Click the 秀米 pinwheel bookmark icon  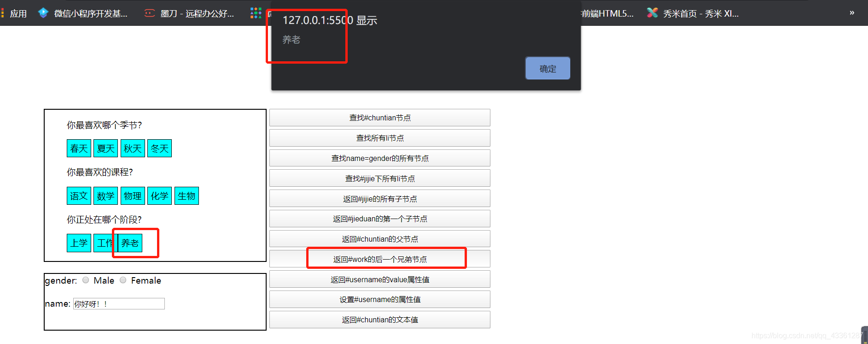pyautogui.click(x=652, y=13)
